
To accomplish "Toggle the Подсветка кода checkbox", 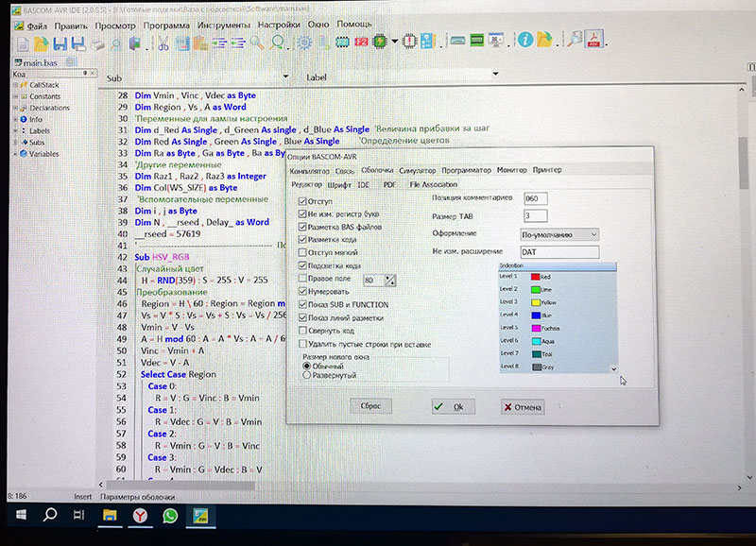I will (302, 265).
